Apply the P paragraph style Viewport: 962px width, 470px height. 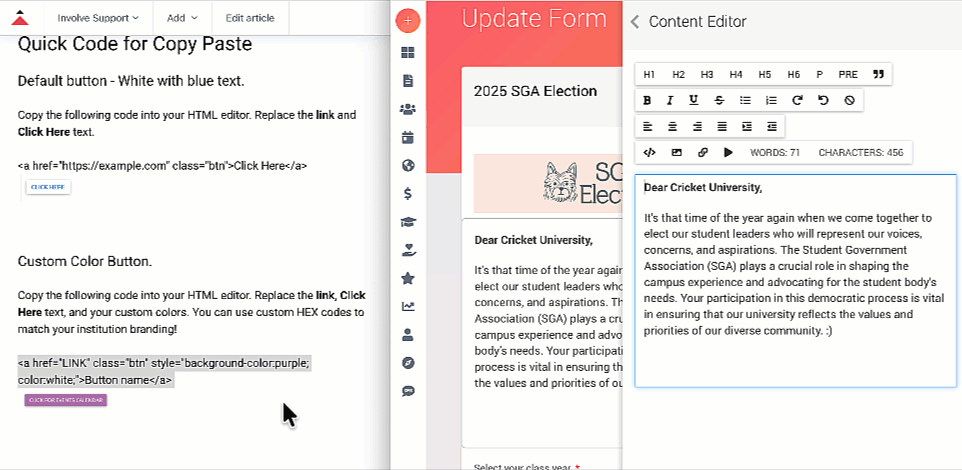(820, 74)
